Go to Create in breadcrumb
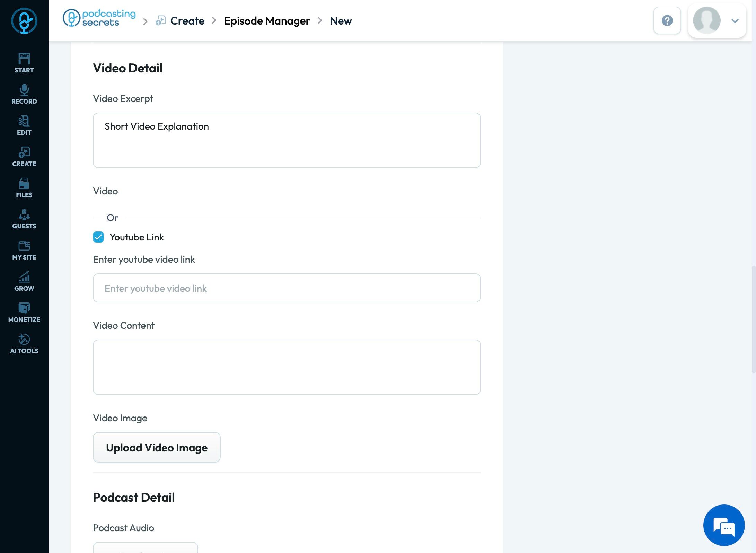 click(x=187, y=21)
